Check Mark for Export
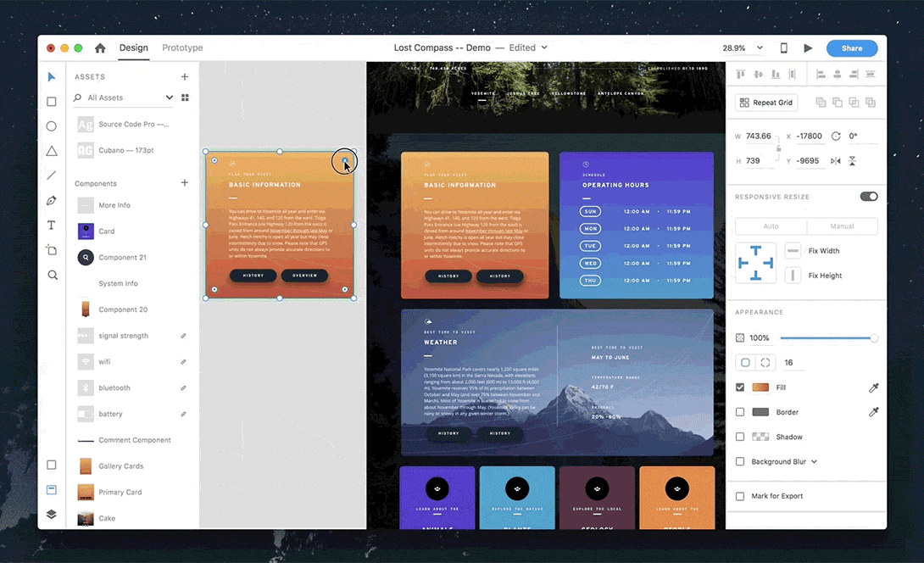 (740, 496)
